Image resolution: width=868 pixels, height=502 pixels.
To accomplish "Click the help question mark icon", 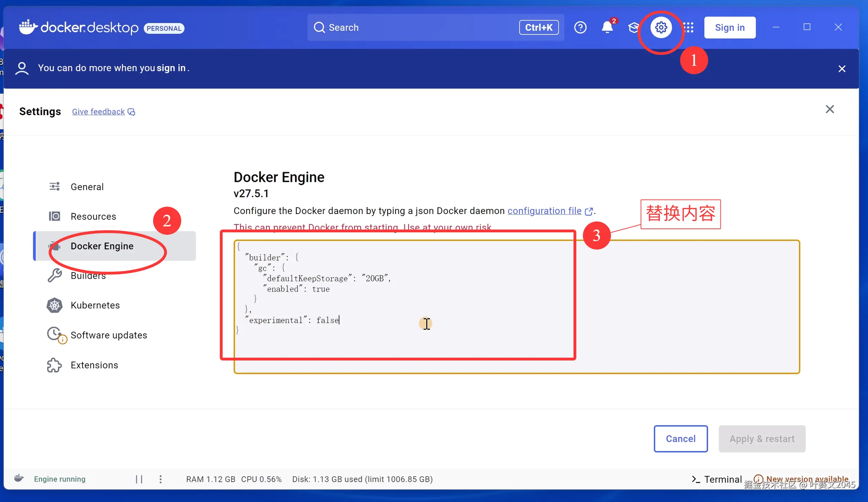I will 580,27.
